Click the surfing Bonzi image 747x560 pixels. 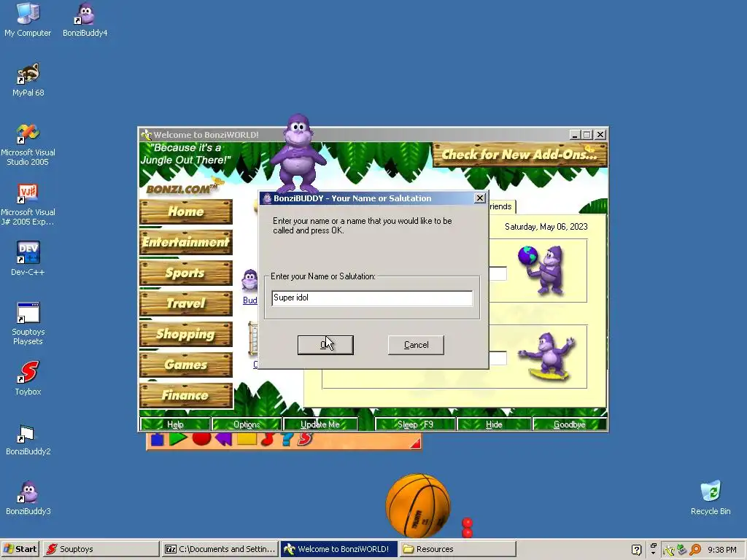pos(548,357)
